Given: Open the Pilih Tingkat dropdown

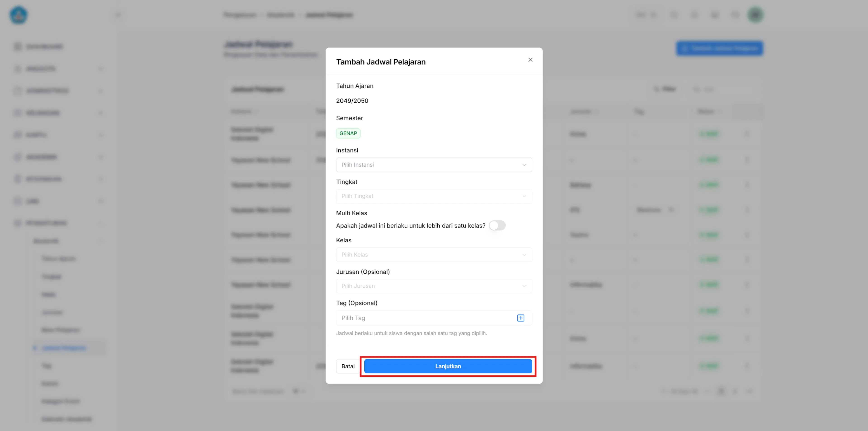Looking at the screenshot, I should [434, 196].
